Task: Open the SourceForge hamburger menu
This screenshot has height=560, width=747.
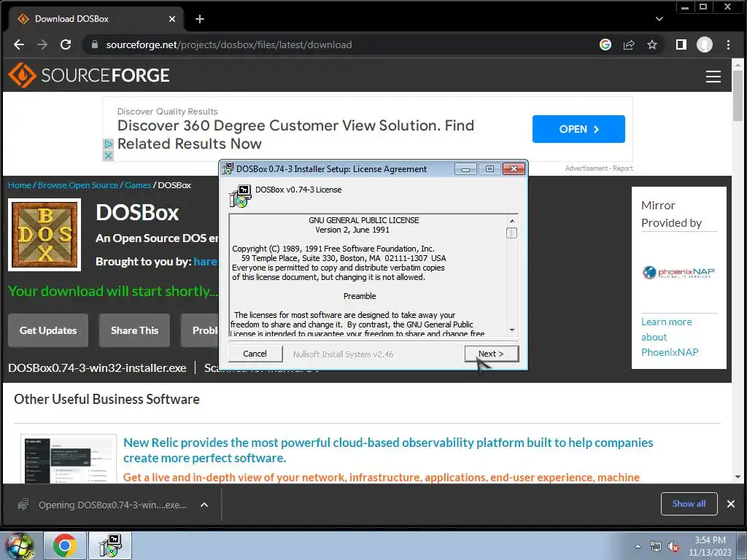Action: [713, 76]
